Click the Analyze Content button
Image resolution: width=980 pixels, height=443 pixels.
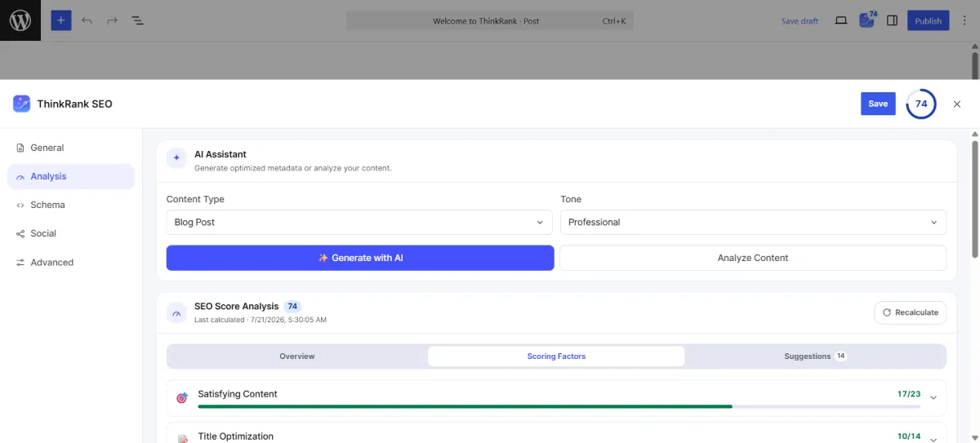click(753, 258)
